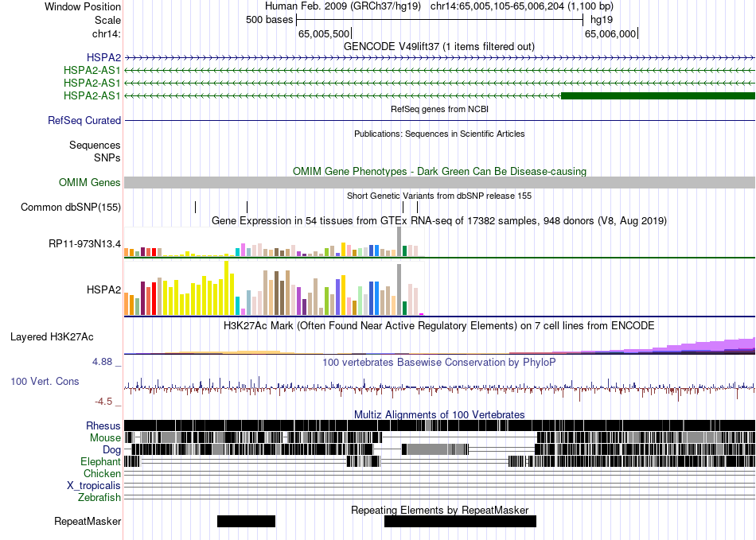756x540 pixels.
Task: Click the H3K27Ac Mark ENCODE track title
Action: pyautogui.click(x=439, y=325)
